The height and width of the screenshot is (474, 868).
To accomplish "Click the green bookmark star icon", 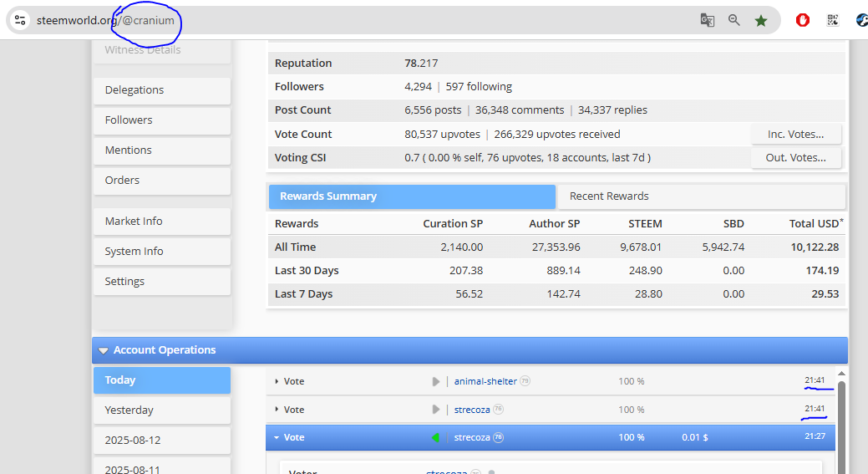I will (x=761, y=21).
